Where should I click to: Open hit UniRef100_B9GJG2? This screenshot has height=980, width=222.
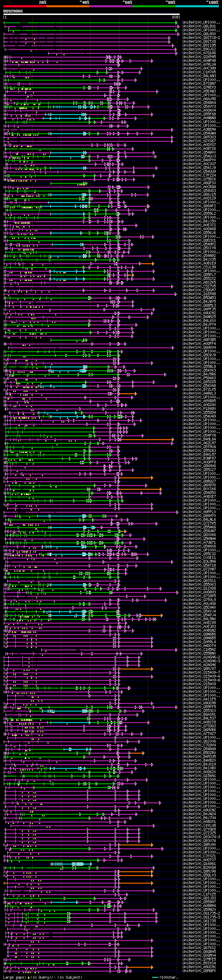199,49
